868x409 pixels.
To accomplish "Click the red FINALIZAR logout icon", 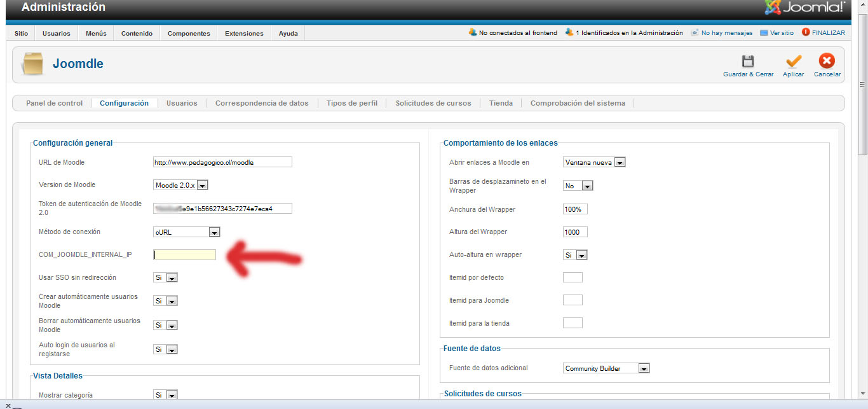I will [x=806, y=32].
